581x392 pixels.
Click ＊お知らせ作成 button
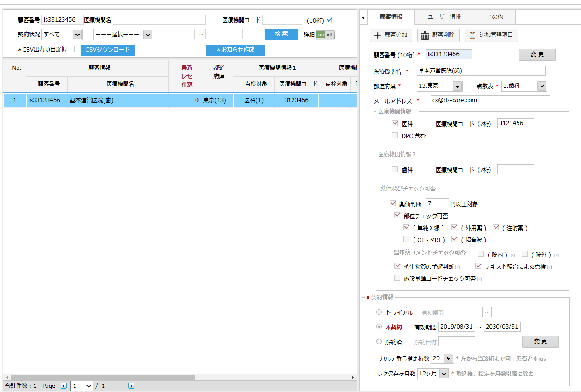235,50
